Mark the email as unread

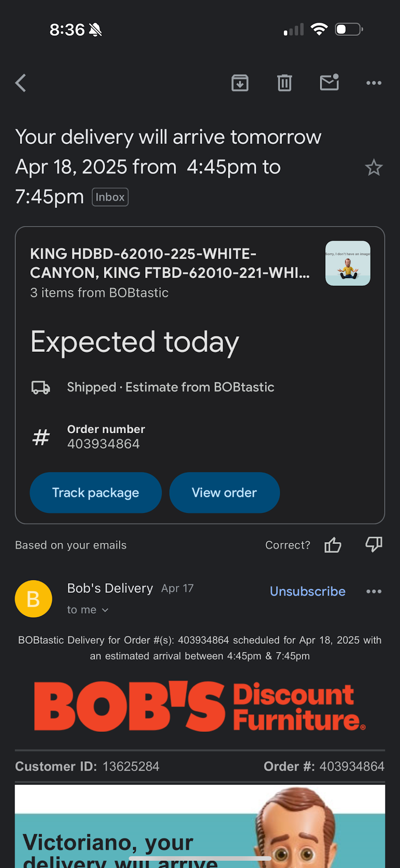329,83
